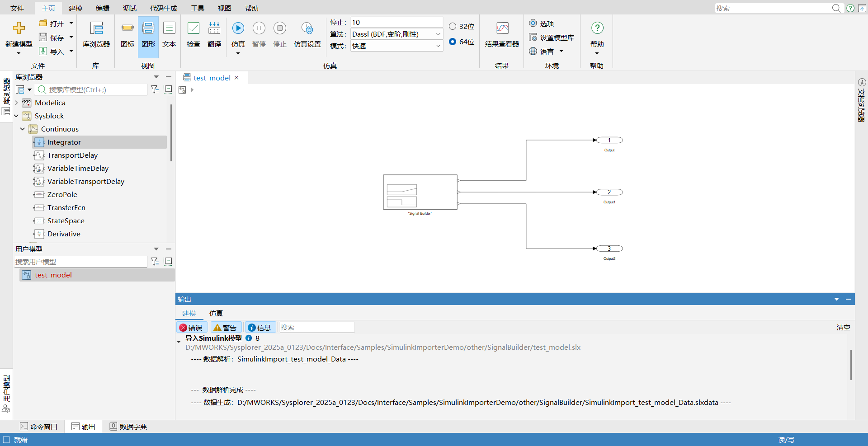This screenshot has height=446, width=868.
Task: Pause the simulation with 暂停
Action: [259, 28]
